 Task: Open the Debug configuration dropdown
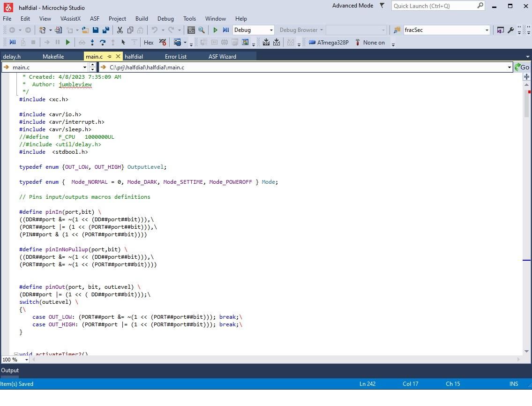271,30
